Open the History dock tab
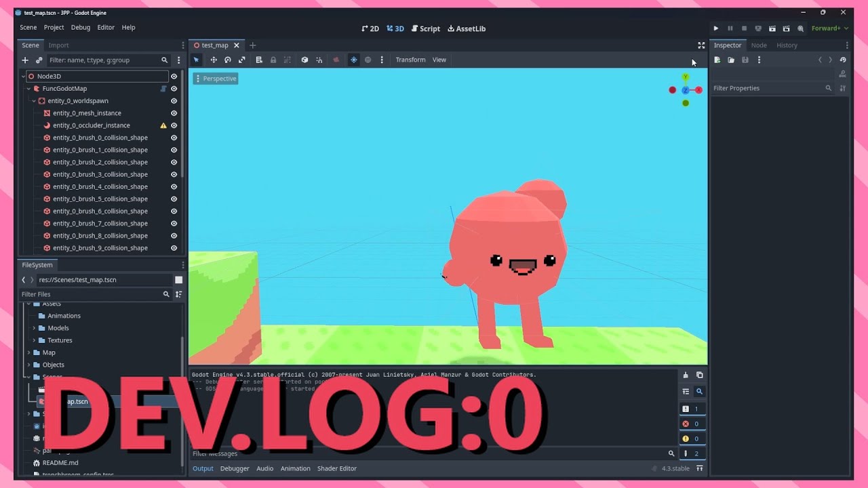The image size is (868, 488). [x=787, y=45]
